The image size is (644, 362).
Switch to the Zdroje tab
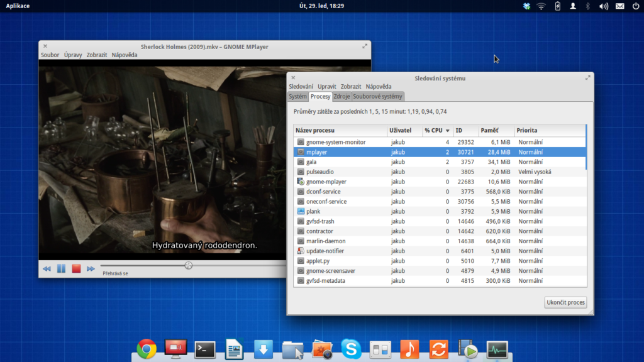pos(341,96)
